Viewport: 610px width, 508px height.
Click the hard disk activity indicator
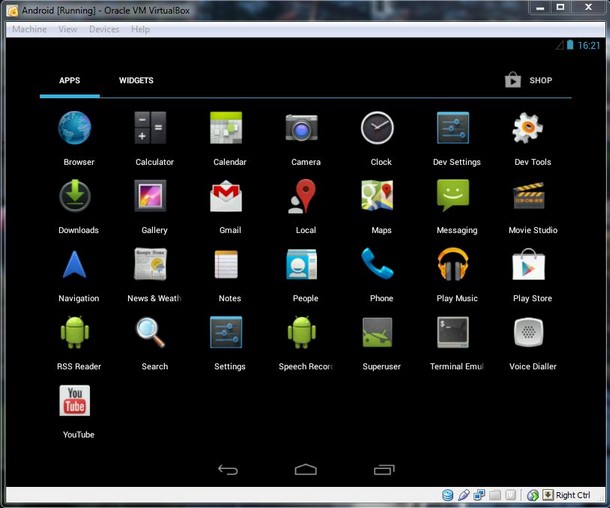tap(448, 495)
